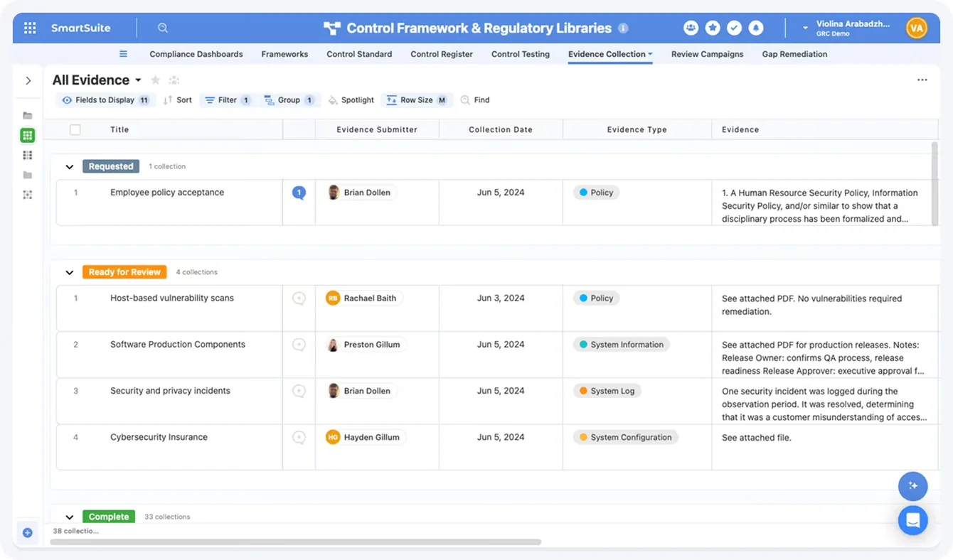Open account dropdown arrow near Violina Arabadzh

(x=805, y=28)
